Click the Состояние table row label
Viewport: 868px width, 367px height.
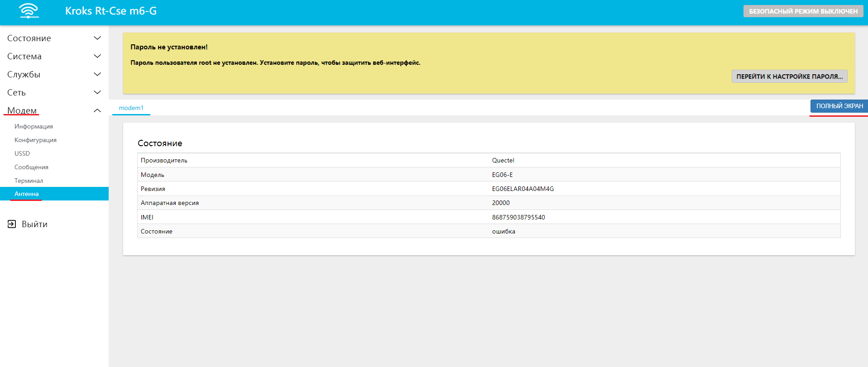157,231
